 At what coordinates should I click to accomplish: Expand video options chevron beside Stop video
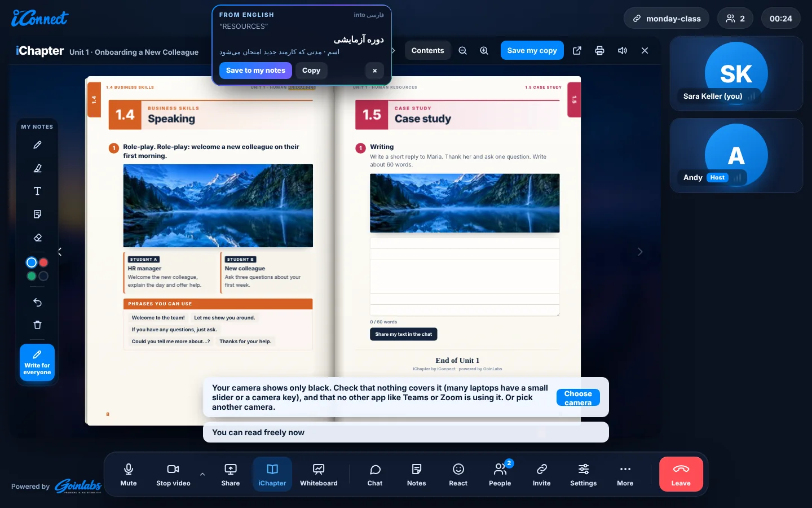point(202,474)
